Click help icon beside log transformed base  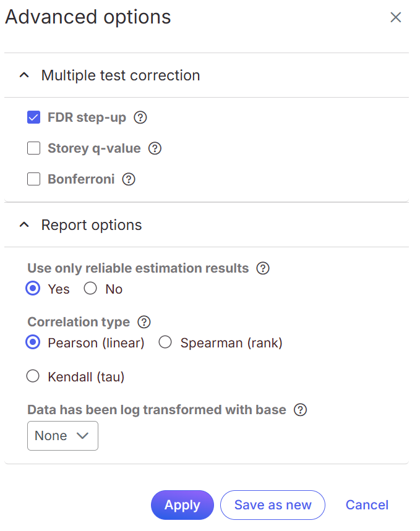coord(301,410)
